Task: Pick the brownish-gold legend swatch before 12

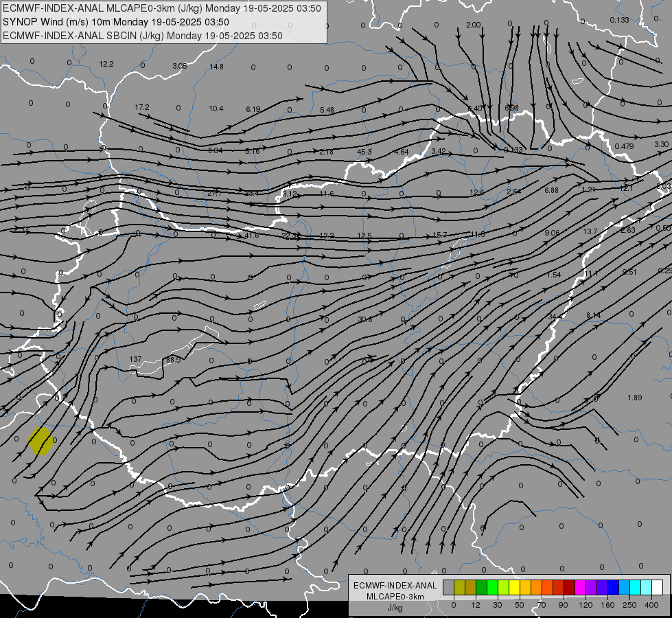Action: (x=471, y=588)
